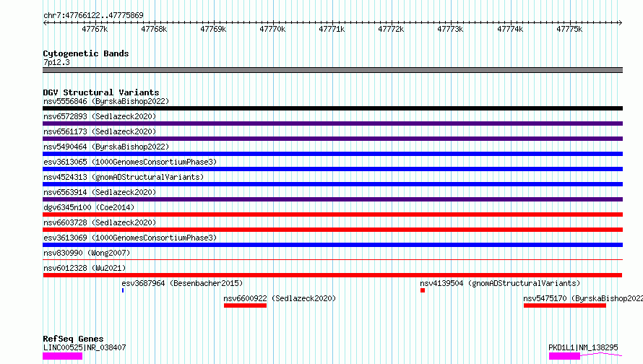The height and width of the screenshot is (364, 643).
Task: Open the nsv6012328 (Wu2021) label
Action: pyautogui.click(x=85, y=268)
